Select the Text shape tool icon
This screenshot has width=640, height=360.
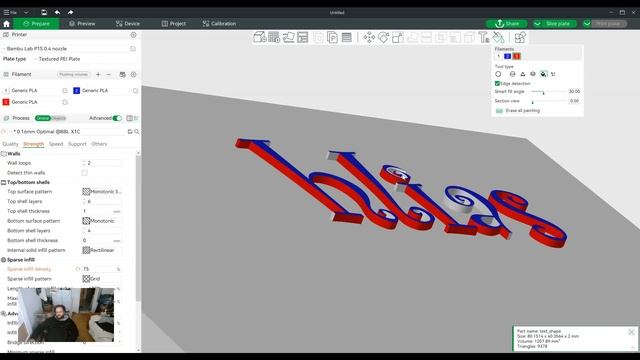click(x=484, y=37)
